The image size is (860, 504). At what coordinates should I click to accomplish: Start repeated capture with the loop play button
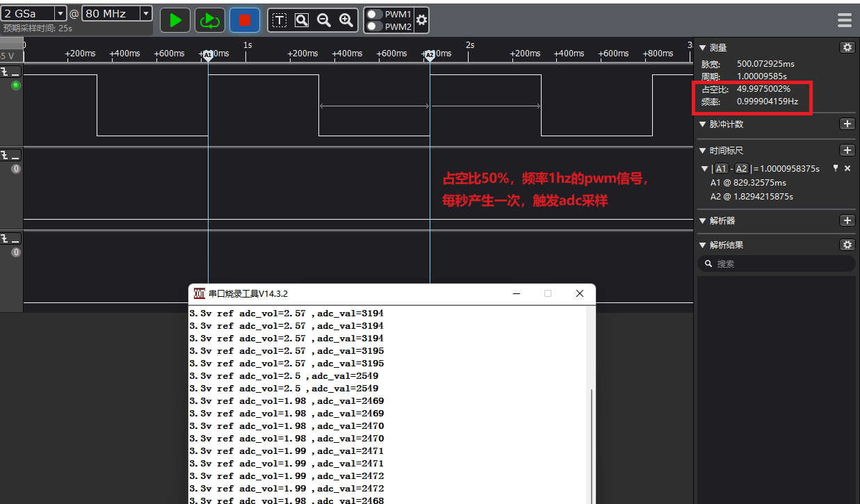click(209, 20)
